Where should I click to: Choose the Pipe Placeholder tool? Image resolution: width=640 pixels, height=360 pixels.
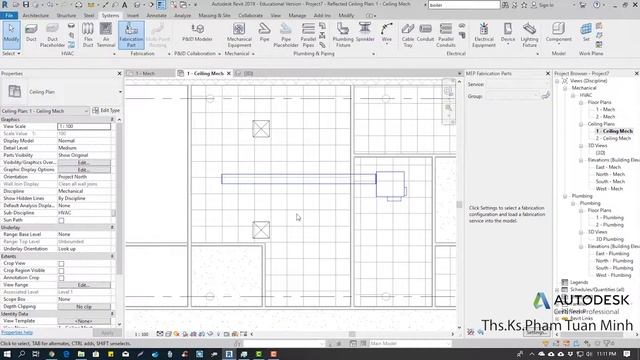point(286,35)
